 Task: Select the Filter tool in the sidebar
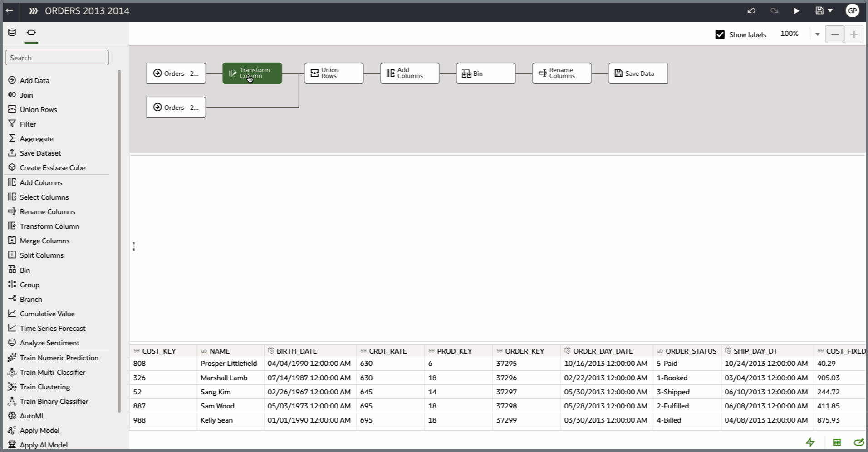click(x=28, y=124)
